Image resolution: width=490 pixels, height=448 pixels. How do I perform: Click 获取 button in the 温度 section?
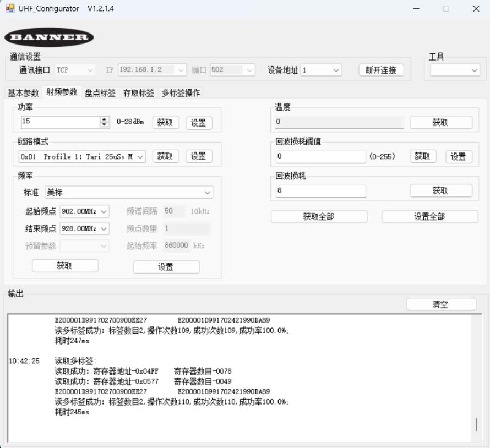440,123
